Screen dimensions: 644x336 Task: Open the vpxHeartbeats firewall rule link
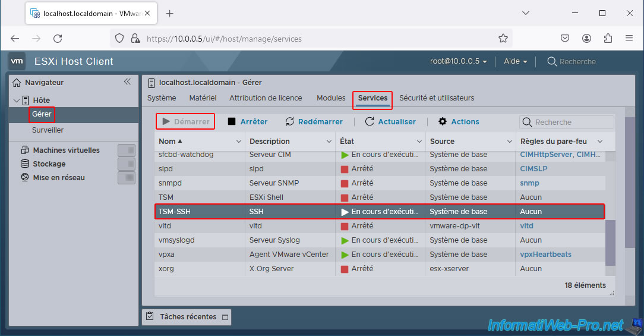[x=545, y=255]
